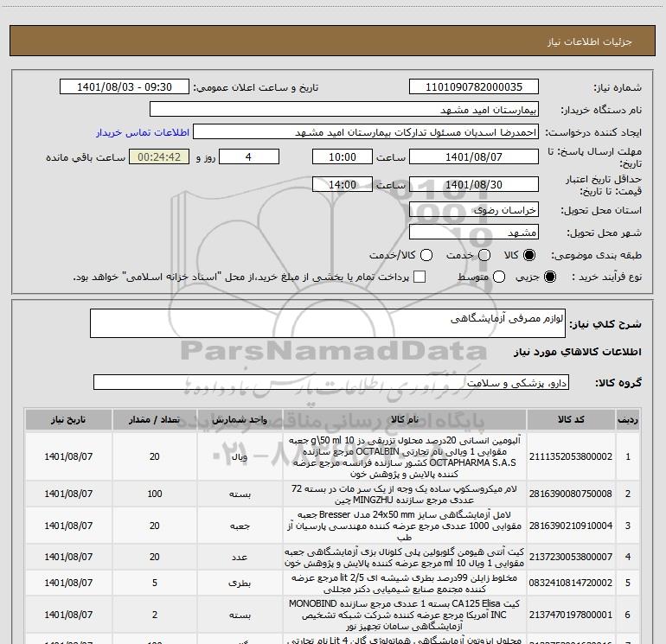This screenshot has height=644, width=666.
Task: Click the response deadline date 1401/08/07 field
Action: (x=474, y=157)
